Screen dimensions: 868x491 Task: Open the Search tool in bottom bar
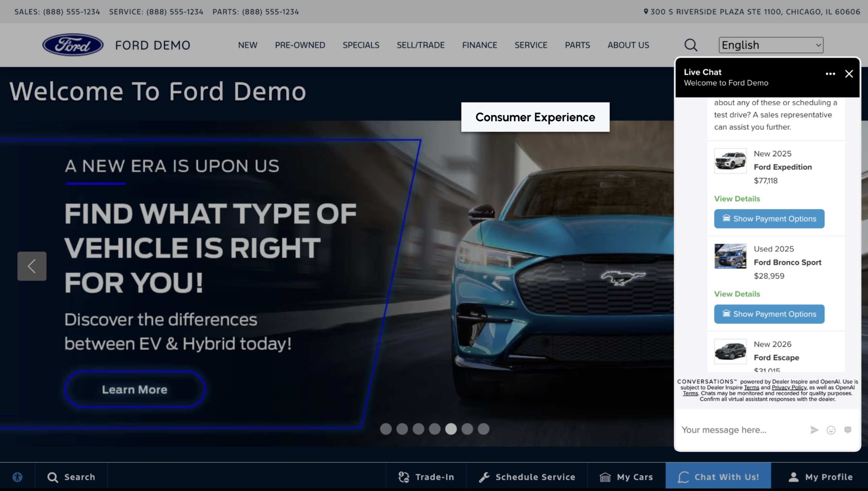point(71,477)
